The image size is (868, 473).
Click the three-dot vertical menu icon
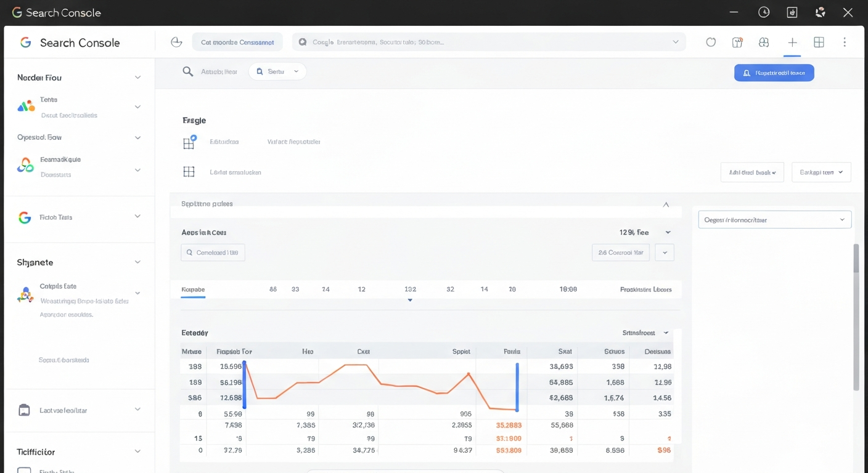click(844, 42)
